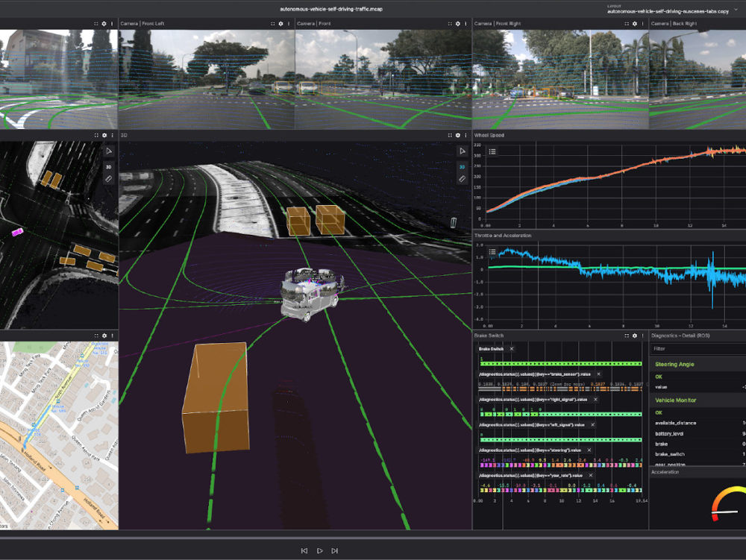Remove the brake_sensor series
746x560 pixels.
pyautogui.click(x=598, y=374)
